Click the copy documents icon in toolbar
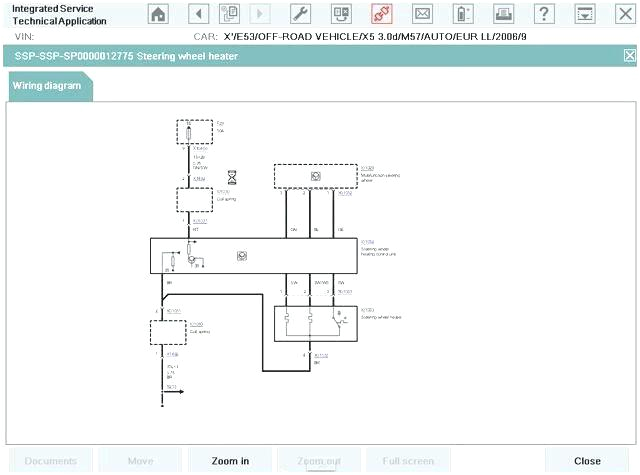 [x=229, y=14]
